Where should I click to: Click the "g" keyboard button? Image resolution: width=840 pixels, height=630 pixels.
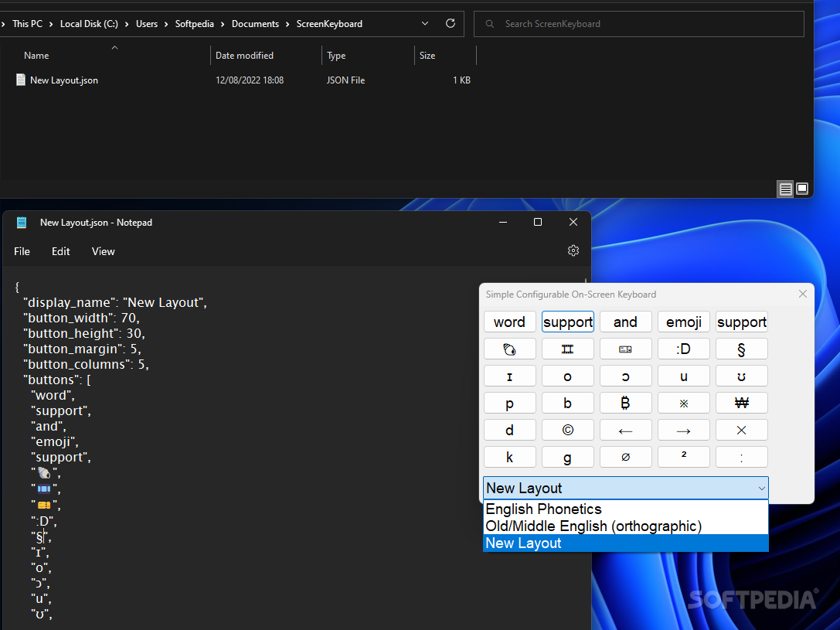coord(567,457)
